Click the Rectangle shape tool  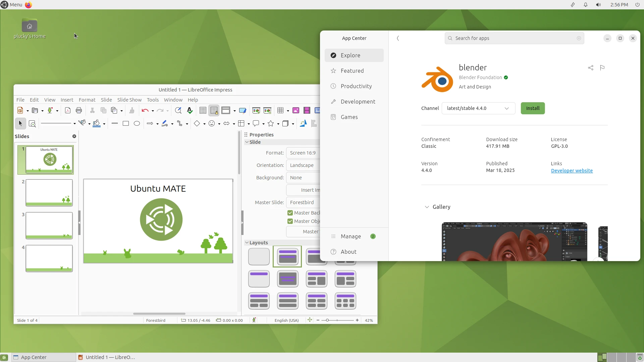[x=126, y=124]
